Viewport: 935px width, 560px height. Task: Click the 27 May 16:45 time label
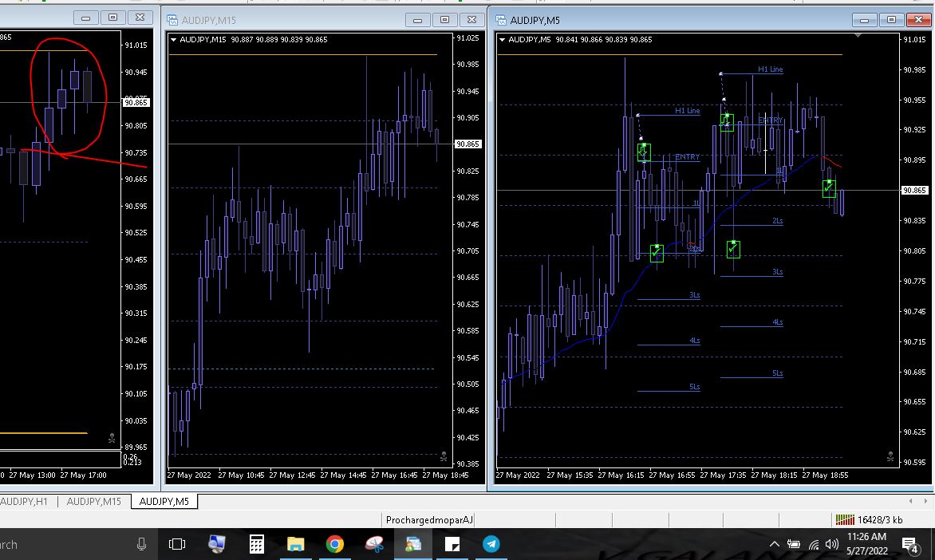[x=395, y=475]
